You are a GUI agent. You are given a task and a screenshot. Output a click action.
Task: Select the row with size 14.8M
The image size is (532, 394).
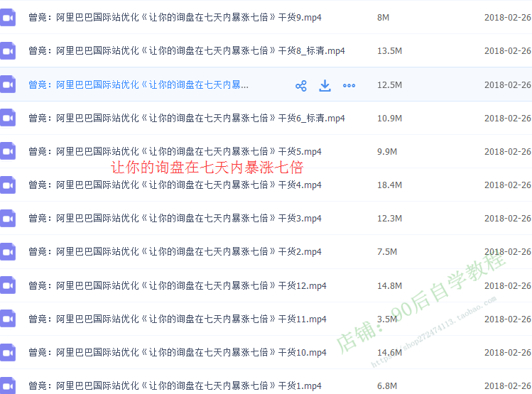389,286
